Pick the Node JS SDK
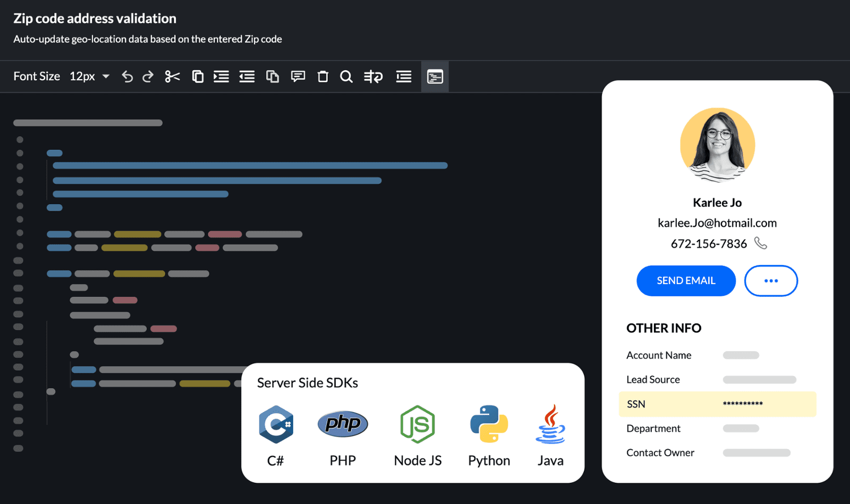Image resolution: width=850 pixels, height=504 pixels. [x=417, y=424]
